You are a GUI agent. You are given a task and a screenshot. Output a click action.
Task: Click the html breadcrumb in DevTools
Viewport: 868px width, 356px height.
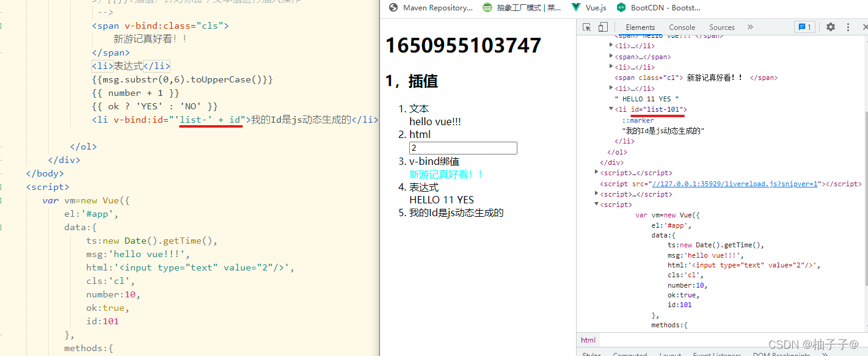point(588,340)
